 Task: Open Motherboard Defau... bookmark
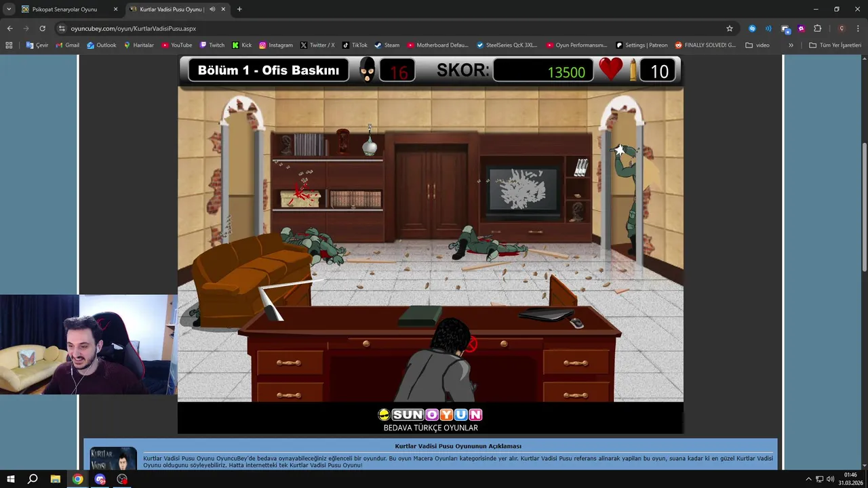(x=437, y=45)
